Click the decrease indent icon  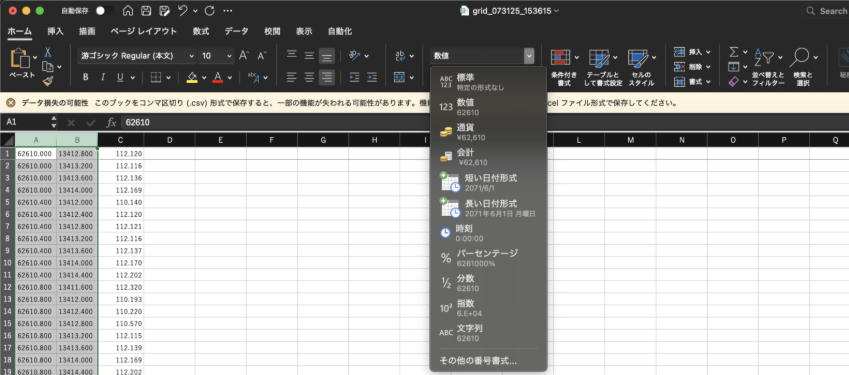pyautogui.click(x=354, y=77)
